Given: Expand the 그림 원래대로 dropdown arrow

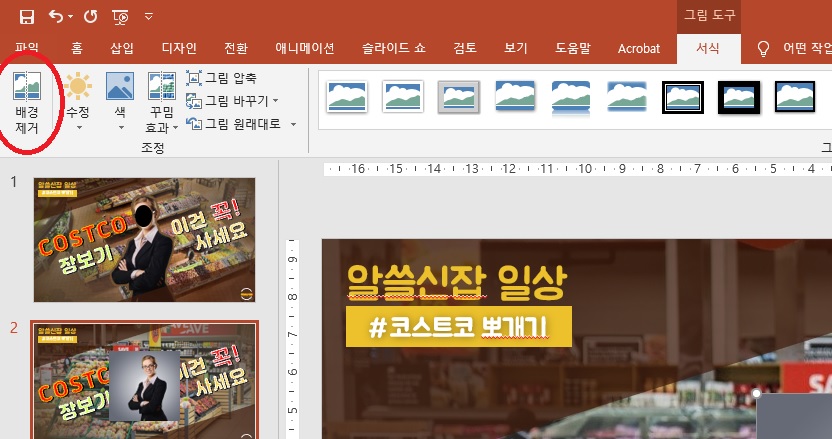Looking at the screenshot, I should point(293,124).
